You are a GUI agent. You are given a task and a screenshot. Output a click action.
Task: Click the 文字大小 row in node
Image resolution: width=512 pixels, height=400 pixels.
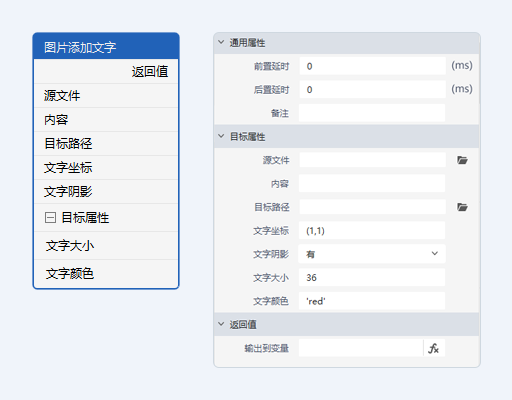(106, 246)
